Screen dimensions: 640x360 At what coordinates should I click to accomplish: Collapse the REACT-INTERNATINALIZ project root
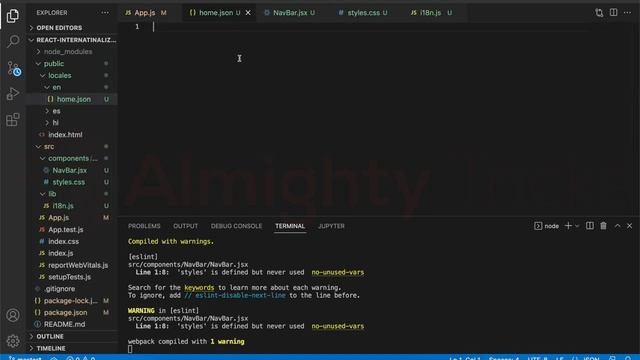tap(72, 40)
